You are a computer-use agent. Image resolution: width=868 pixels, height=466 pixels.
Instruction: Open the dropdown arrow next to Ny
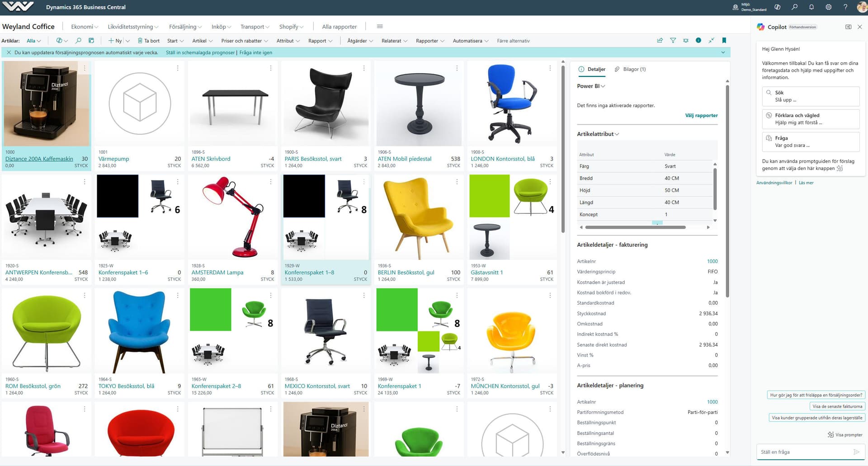(127, 41)
